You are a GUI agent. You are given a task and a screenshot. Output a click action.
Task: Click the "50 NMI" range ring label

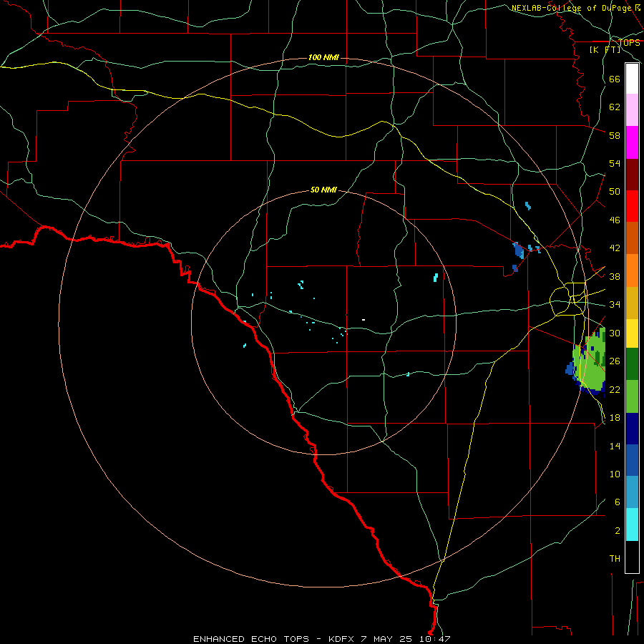[x=323, y=190]
